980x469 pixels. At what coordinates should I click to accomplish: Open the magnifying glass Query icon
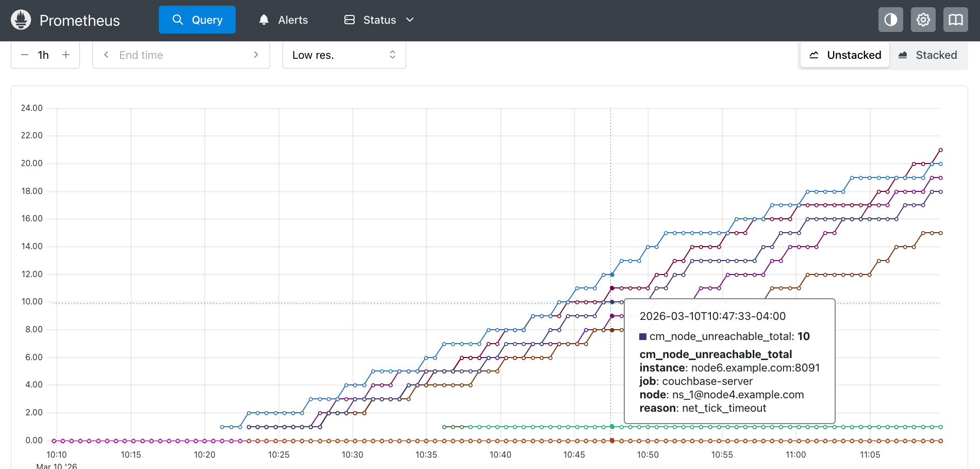pyautogui.click(x=178, y=19)
